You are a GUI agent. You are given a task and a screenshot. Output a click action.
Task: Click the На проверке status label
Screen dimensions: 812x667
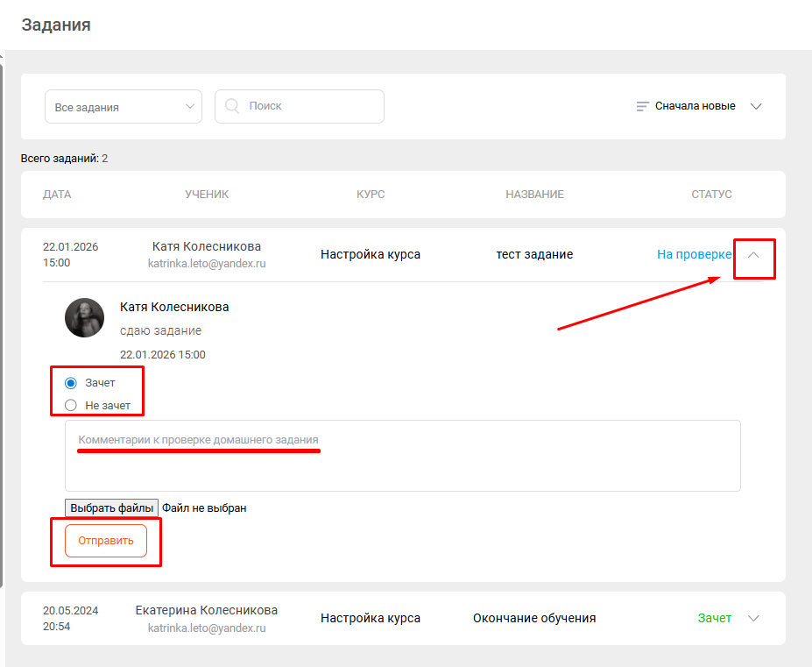(694, 254)
